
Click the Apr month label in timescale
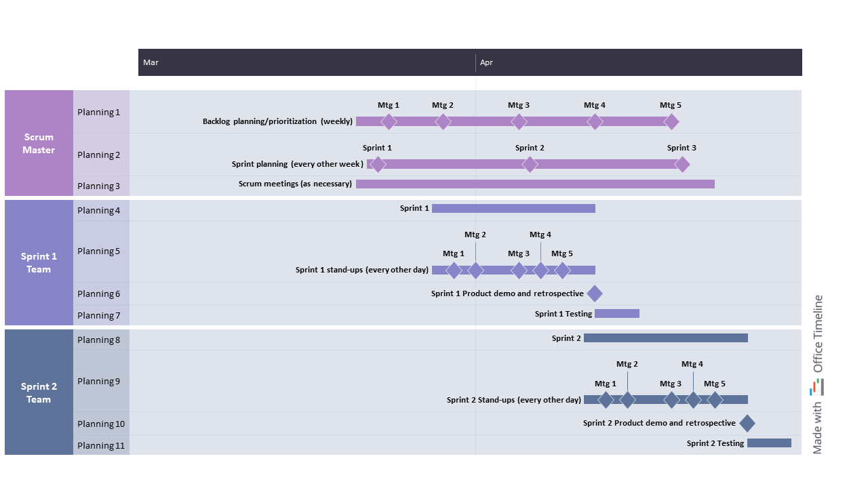486,62
